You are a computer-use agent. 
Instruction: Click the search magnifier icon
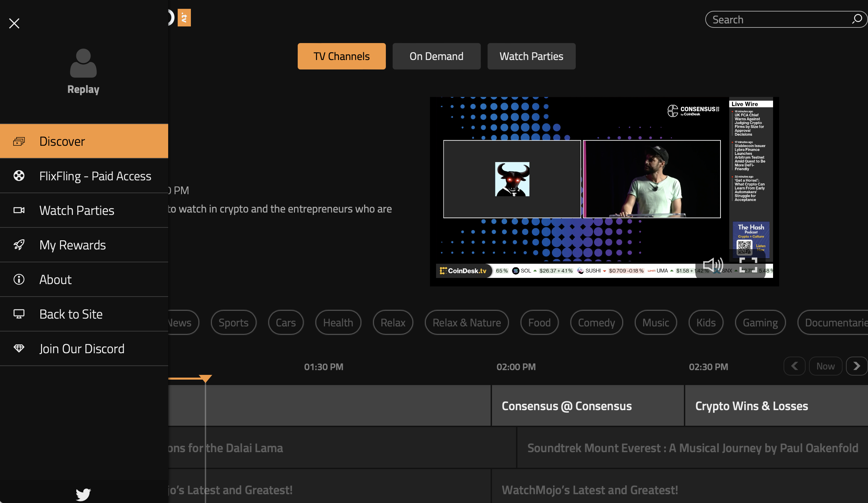point(856,19)
